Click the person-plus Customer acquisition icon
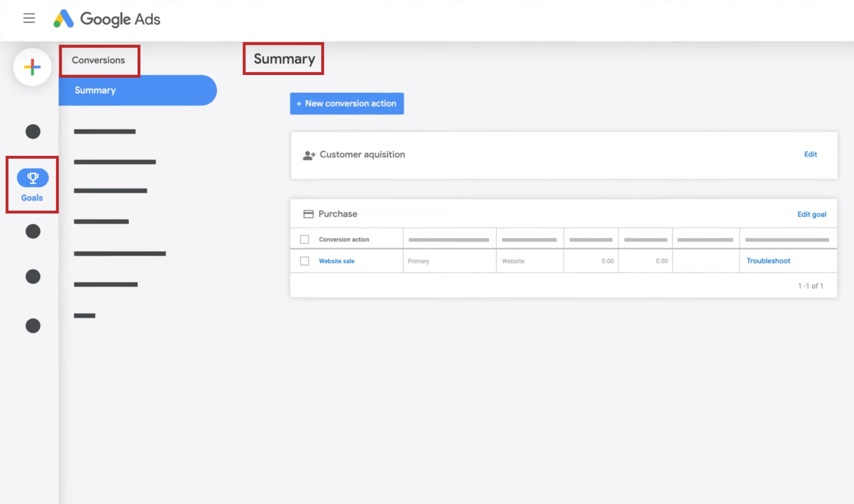854x504 pixels. (x=309, y=155)
